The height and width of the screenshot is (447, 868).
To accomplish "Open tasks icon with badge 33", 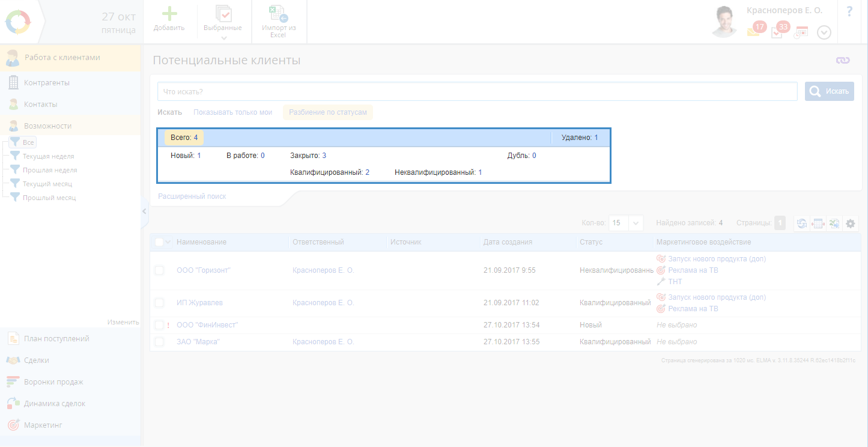I will (777, 32).
